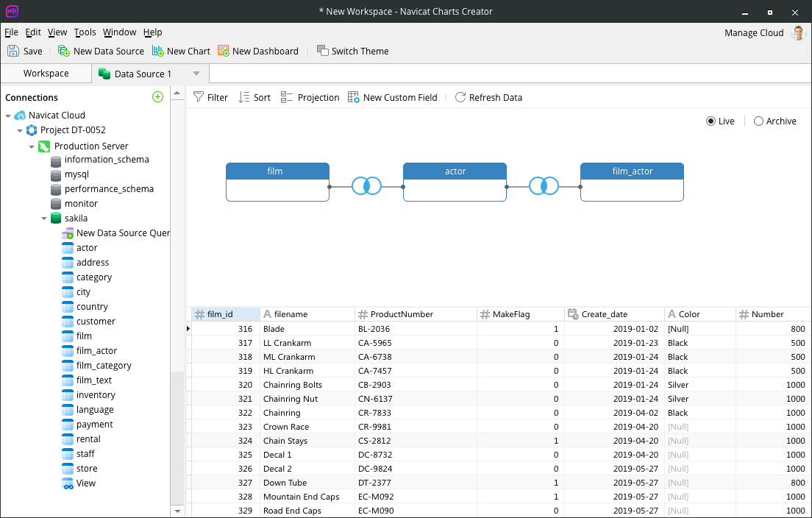Select the performance_schema database
The width and height of the screenshot is (812, 518).
tap(109, 189)
